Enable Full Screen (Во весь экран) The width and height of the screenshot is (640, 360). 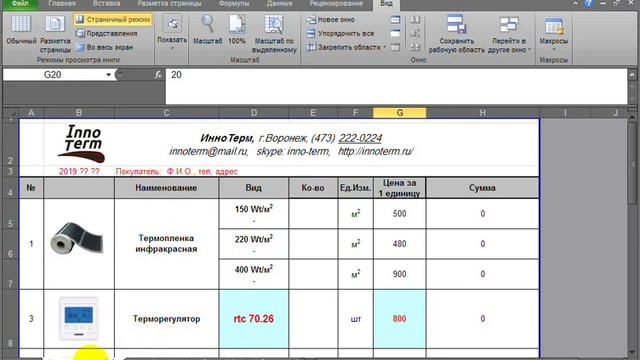(104, 47)
